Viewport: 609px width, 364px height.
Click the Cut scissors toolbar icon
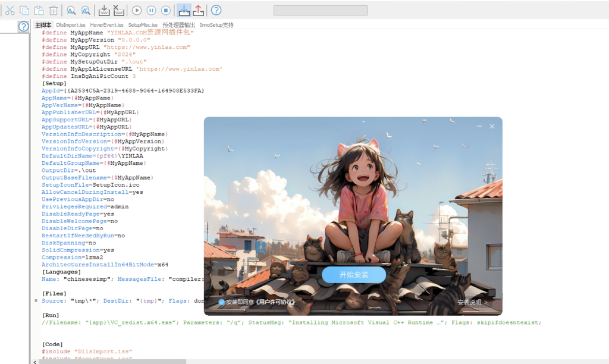10,11
